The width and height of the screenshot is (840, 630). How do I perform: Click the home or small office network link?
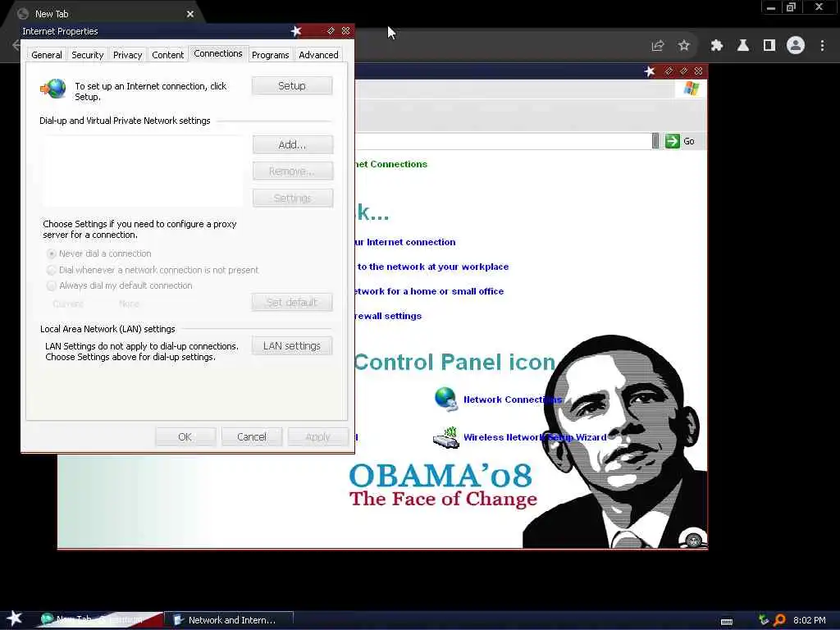click(x=429, y=291)
